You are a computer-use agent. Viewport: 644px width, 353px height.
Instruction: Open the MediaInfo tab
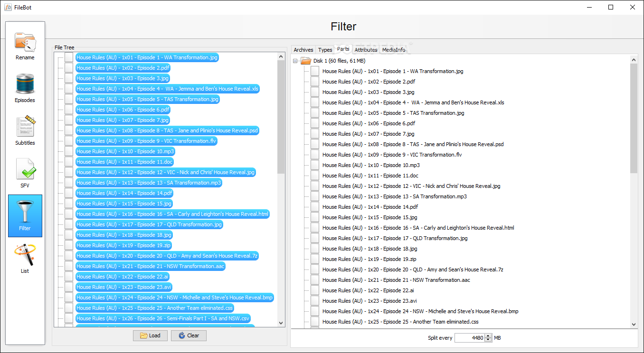tap(394, 50)
